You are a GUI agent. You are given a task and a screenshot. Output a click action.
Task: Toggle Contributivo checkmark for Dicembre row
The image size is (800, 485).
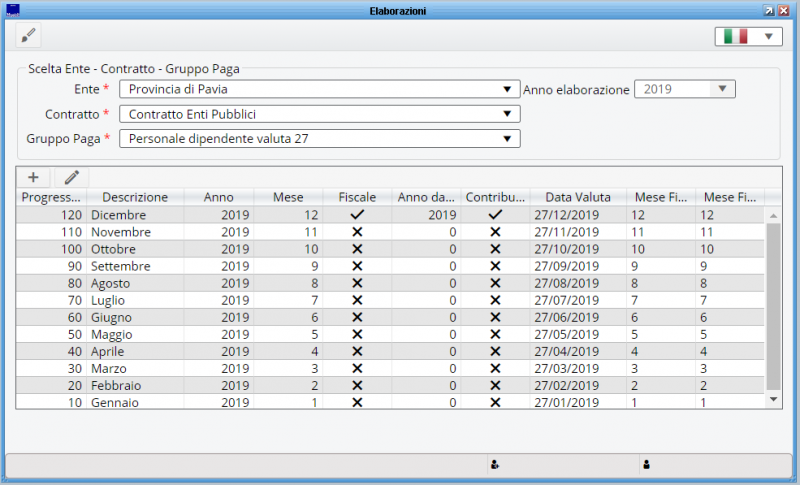click(494, 215)
